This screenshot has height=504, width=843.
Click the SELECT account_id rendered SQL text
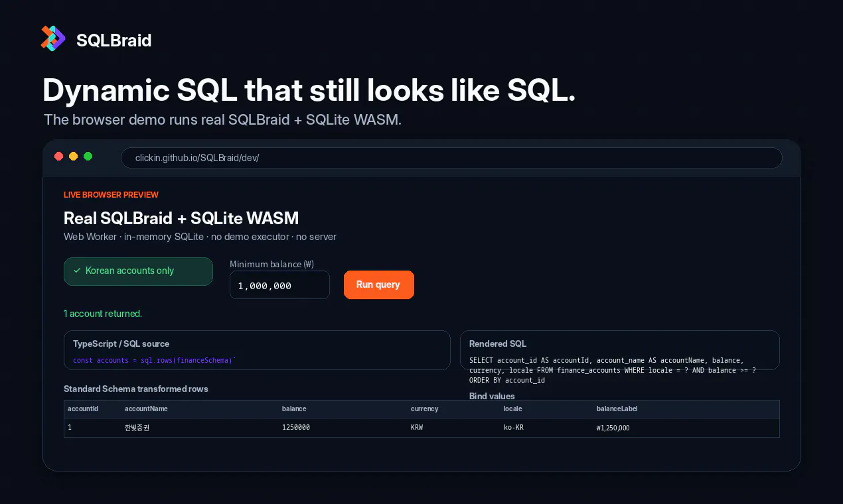(x=612, y=370)
